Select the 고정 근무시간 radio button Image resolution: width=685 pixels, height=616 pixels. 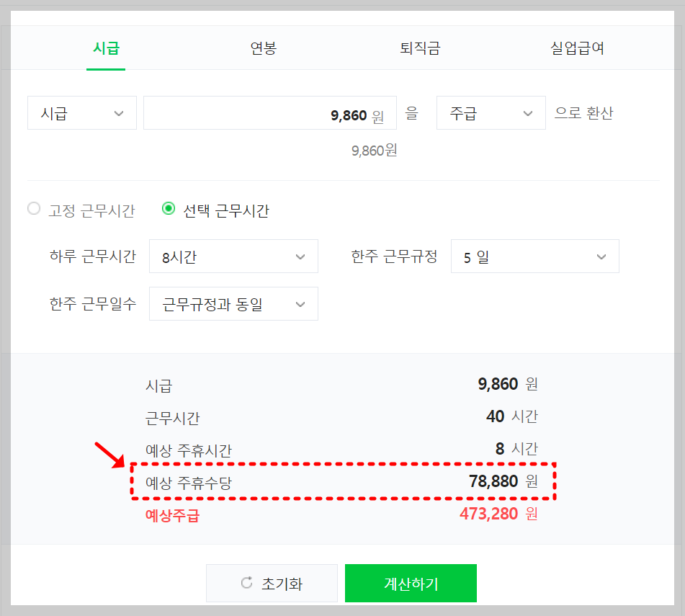[x=33, y=207]
